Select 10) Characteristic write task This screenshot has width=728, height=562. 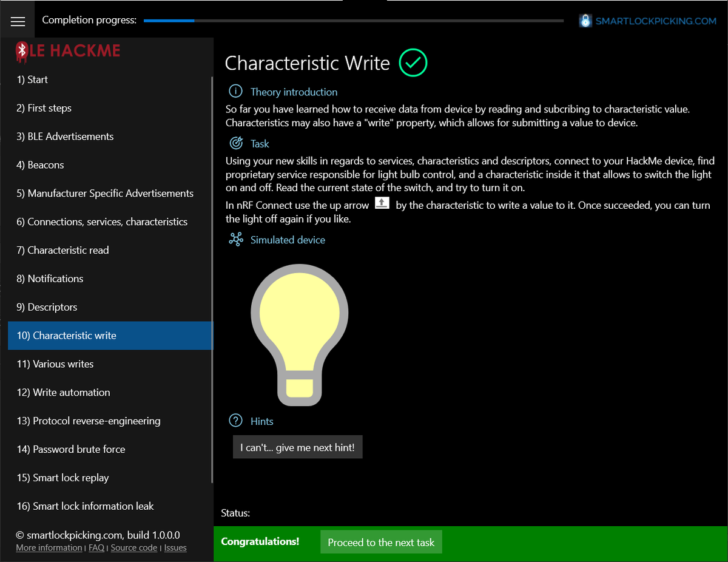click(110, 336)
